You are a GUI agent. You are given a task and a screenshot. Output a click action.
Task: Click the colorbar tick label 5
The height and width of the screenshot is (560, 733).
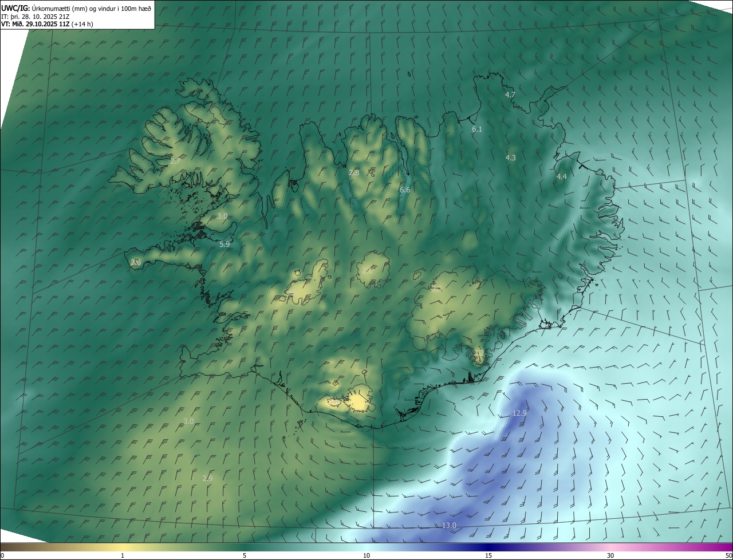(245, 555)
